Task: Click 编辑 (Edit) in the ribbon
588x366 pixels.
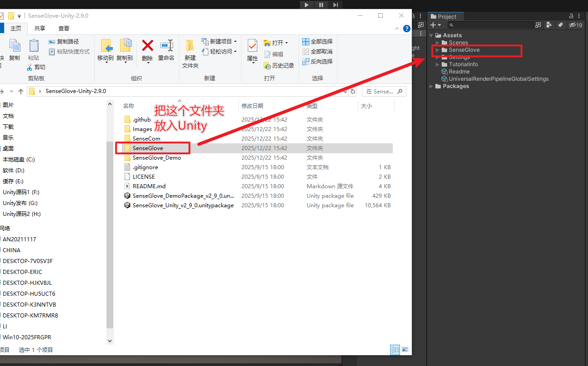Action: [274, 54]
